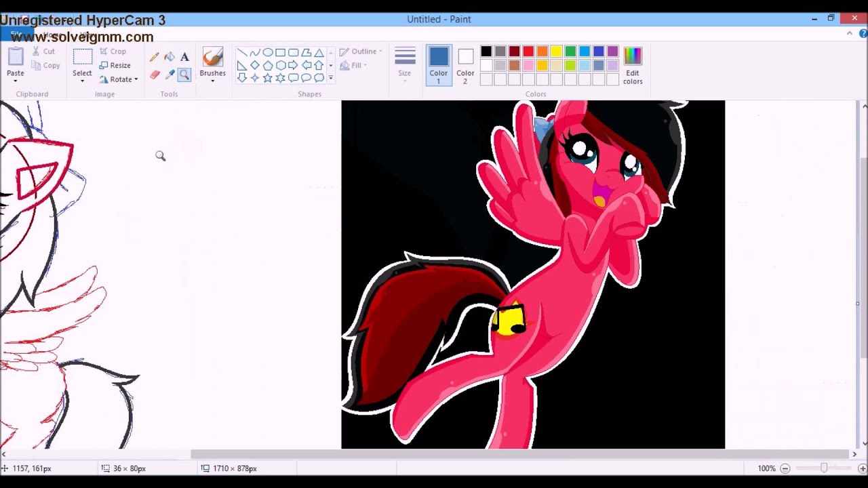Image resolution: width=868 pixels, height=488 pixels.
Task: Activate the Color 2 background selector
Action: point(465,65)
